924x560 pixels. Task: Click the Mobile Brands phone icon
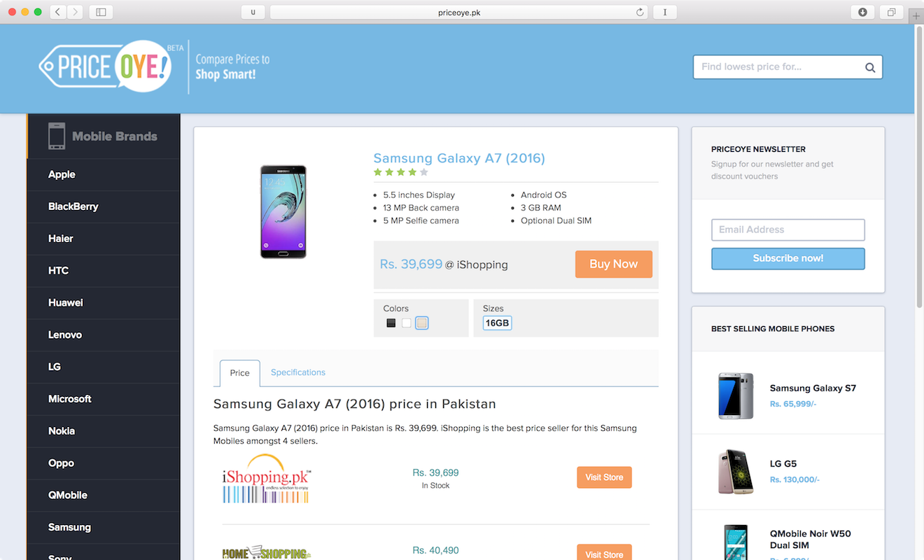coord(57,136)
